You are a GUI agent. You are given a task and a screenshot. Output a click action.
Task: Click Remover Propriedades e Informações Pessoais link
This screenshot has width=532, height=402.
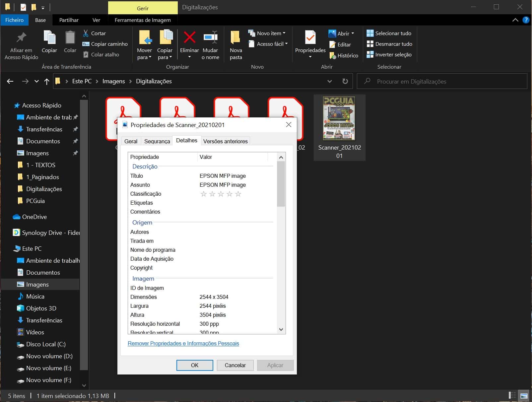[183, 343]
